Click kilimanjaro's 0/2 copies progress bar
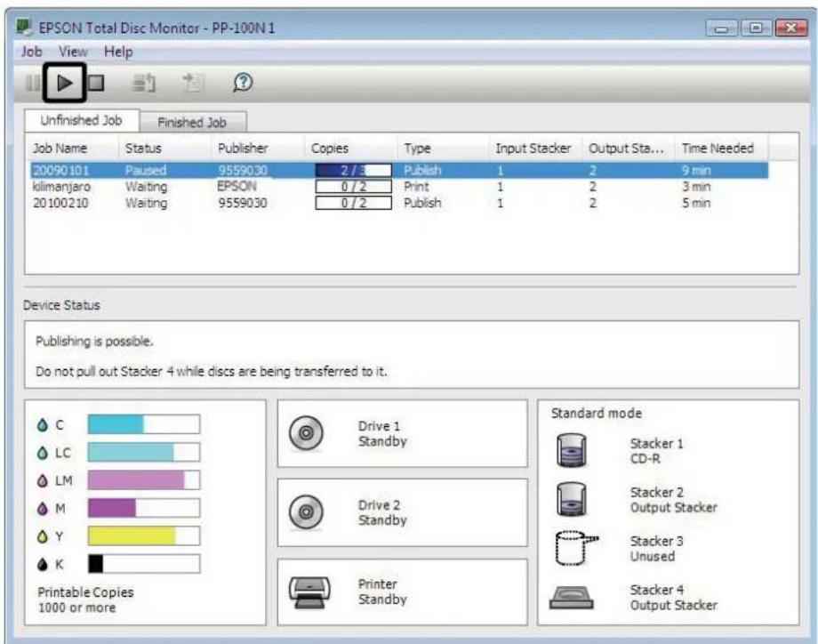The image size is (818, 644). (x=353, y=186)
